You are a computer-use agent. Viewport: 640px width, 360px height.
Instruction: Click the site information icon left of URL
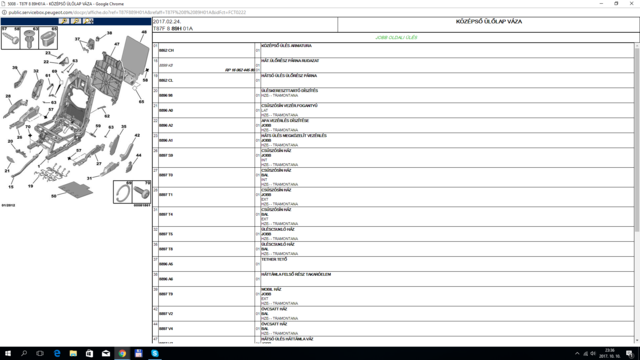[4, 12]
